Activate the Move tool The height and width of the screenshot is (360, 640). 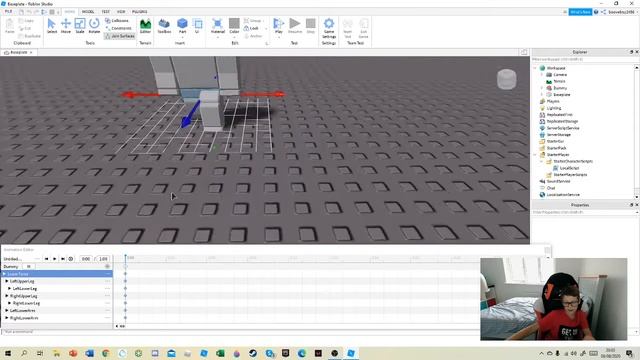(x=66, y=26)
